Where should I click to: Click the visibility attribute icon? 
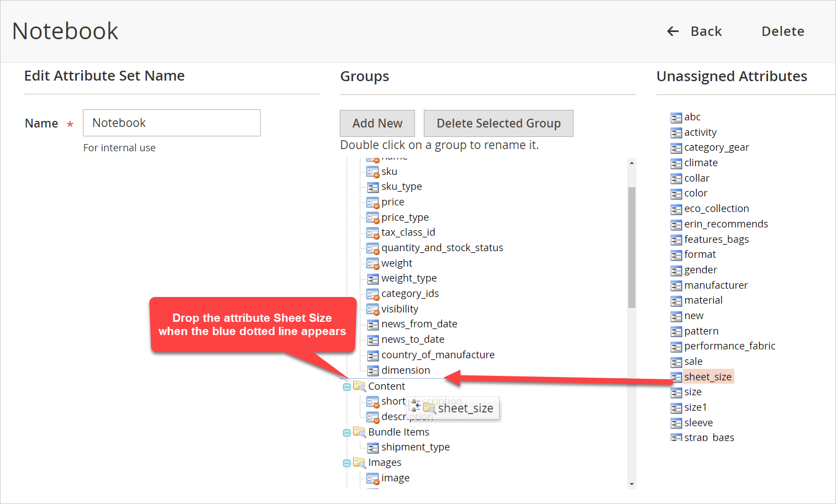click(x=372, y=309)
